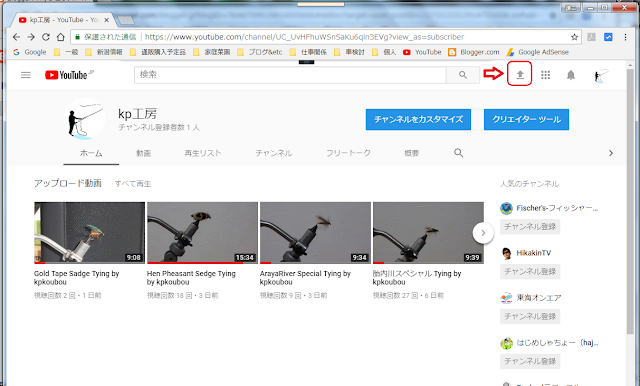Viewport: 640px width, 386px height.
Task: Click the YouTube logo
Action: coord(69,75)
